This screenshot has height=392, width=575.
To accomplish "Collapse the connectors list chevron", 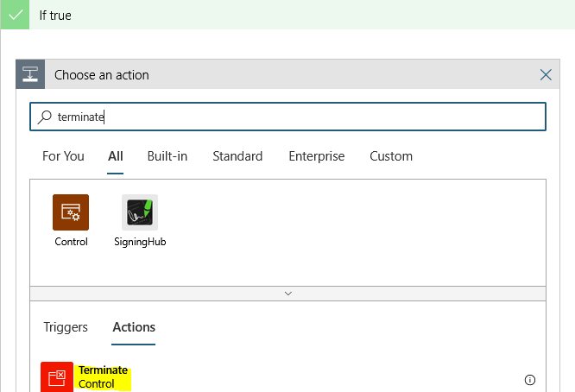I will pos(287,294).
